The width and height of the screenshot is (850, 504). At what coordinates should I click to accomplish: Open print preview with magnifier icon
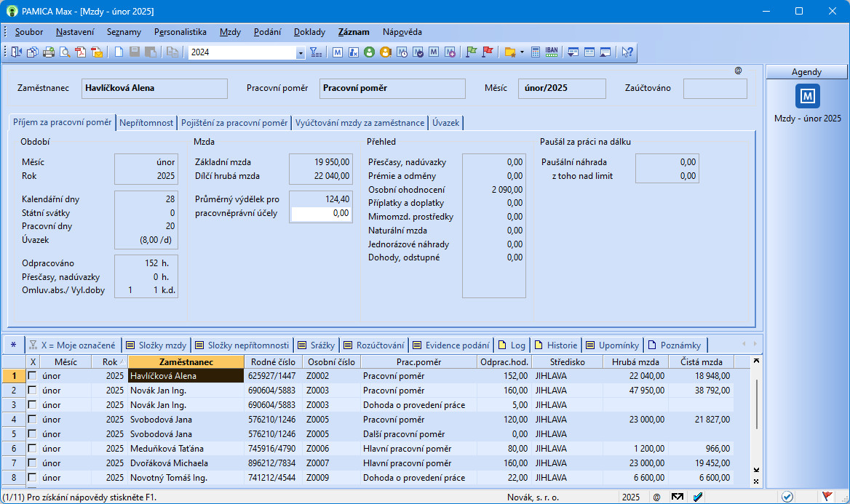pyautogui.click(x=65, y=52)
